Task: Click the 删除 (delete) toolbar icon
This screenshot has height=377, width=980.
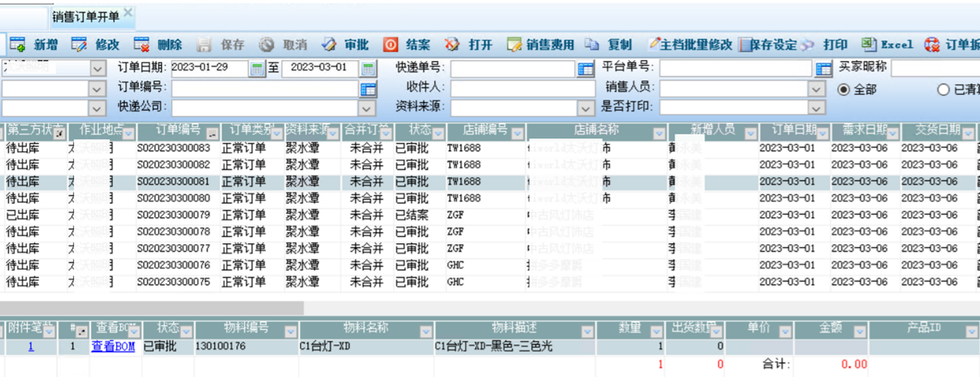Action: point(142,45)
